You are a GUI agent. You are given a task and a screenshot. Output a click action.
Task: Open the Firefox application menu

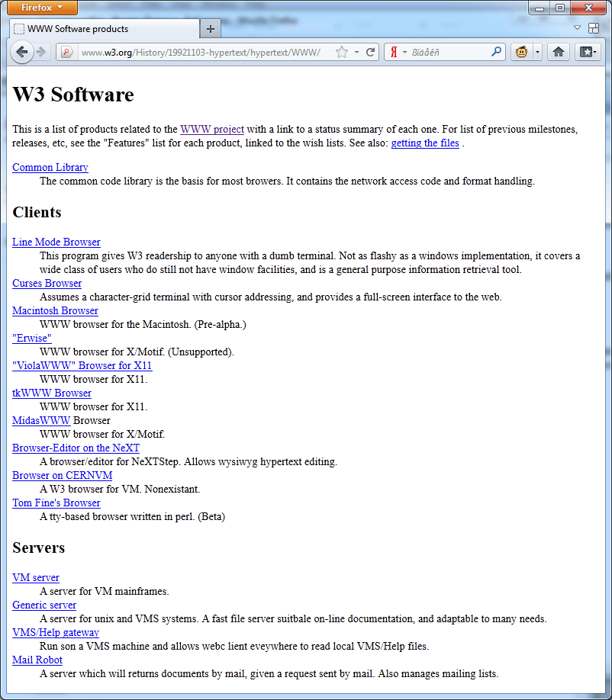(x=43, y=7)
